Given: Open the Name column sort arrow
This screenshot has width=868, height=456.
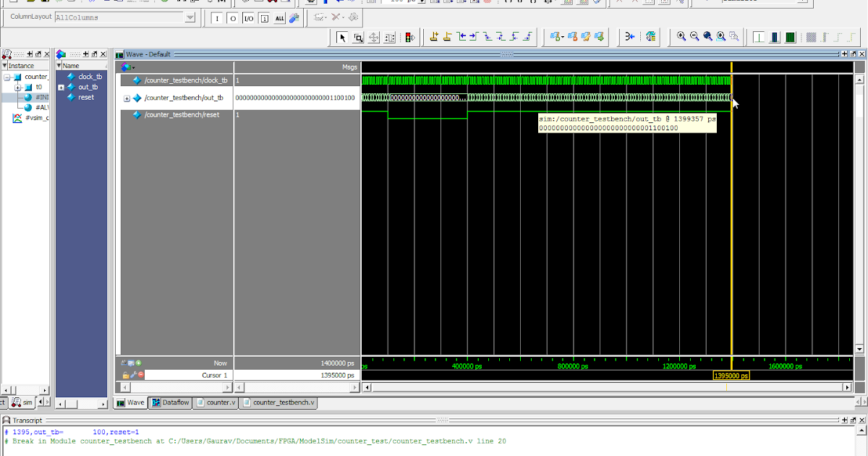Looking at the screenshot, I should pos(59,66).
